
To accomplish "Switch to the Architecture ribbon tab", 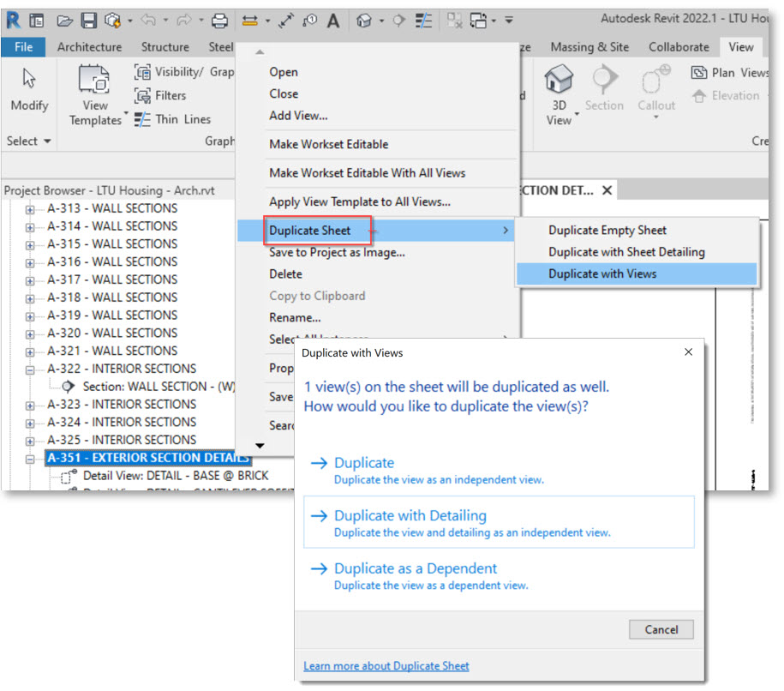I will 89,47.
